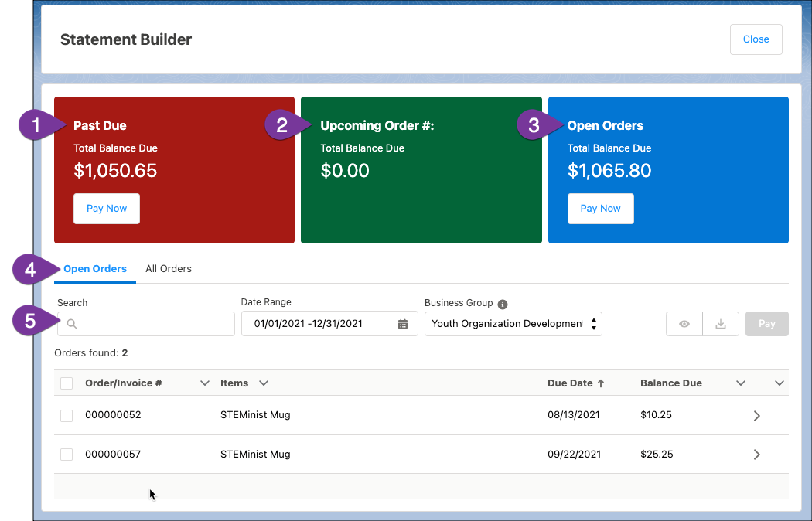Click the download statement icon

(x=720, y=323)
